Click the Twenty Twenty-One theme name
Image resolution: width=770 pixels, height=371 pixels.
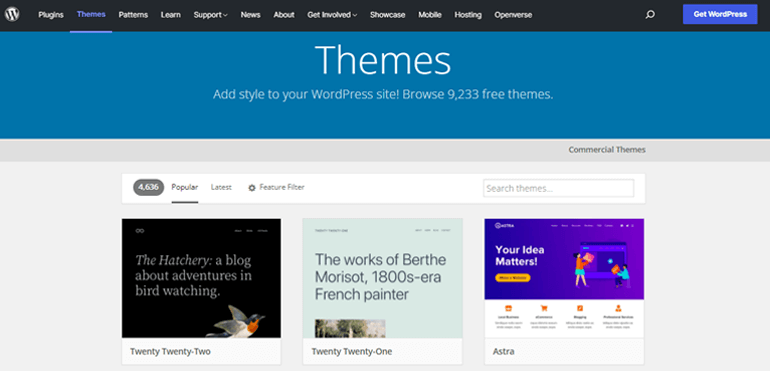[352, 352]
